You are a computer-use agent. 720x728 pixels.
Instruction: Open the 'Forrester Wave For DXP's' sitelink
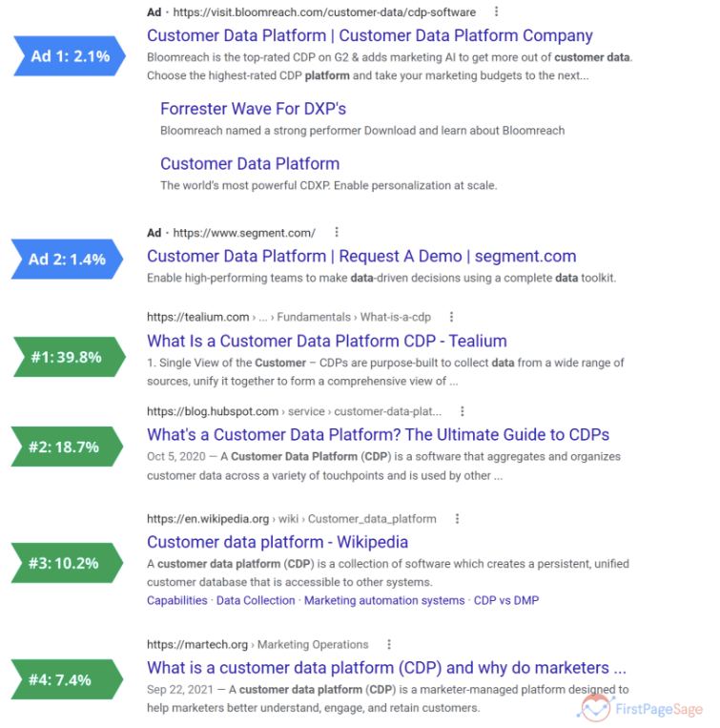253,109
